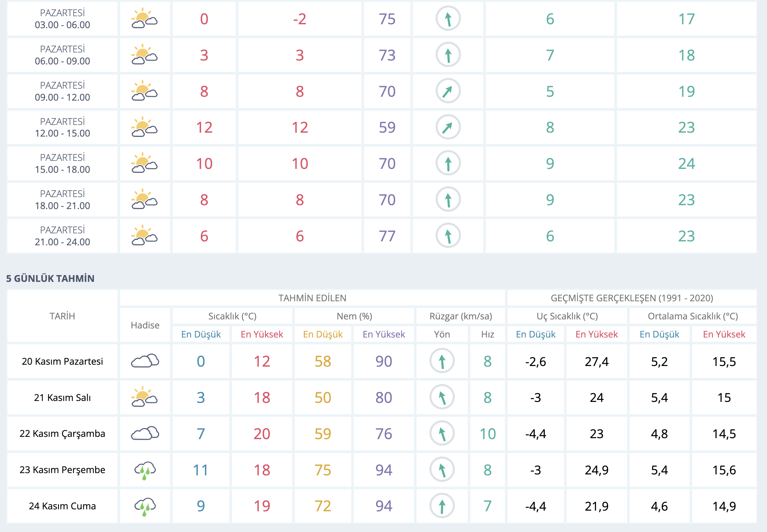The image size is (767, 532).
Task: Click cloudy icon for 22 Kasım Çarşamba
Action: 145,434
